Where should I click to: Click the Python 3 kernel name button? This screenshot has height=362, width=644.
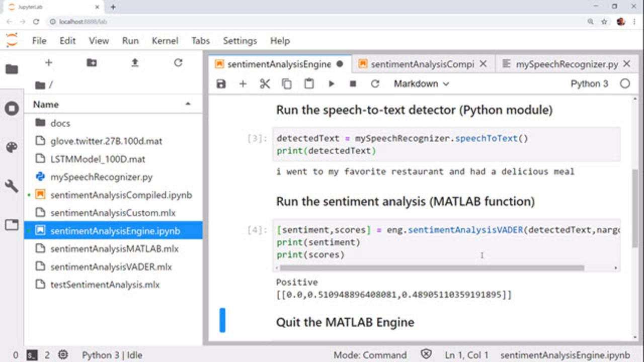pos(589,84)
